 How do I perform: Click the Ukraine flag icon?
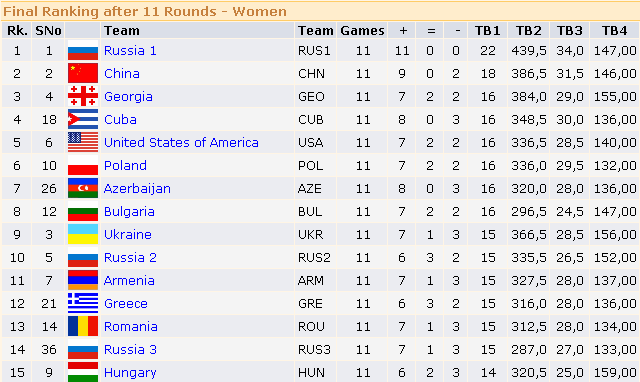[x=83, y=234]
